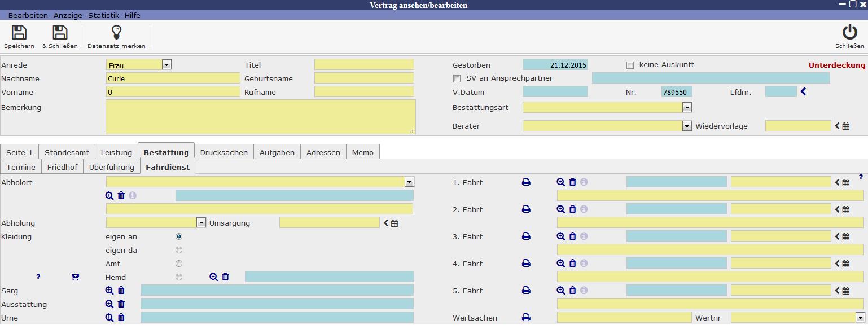Click the trash icon beside Urne
The width and height of the screenshot is (868, 329).
[121, 318]
